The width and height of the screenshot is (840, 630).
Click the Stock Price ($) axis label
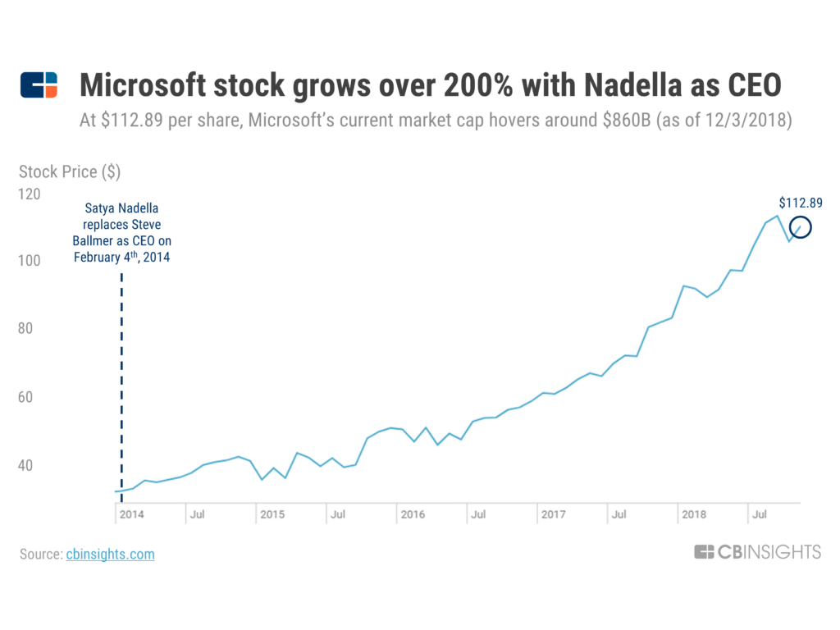point(70,172)
